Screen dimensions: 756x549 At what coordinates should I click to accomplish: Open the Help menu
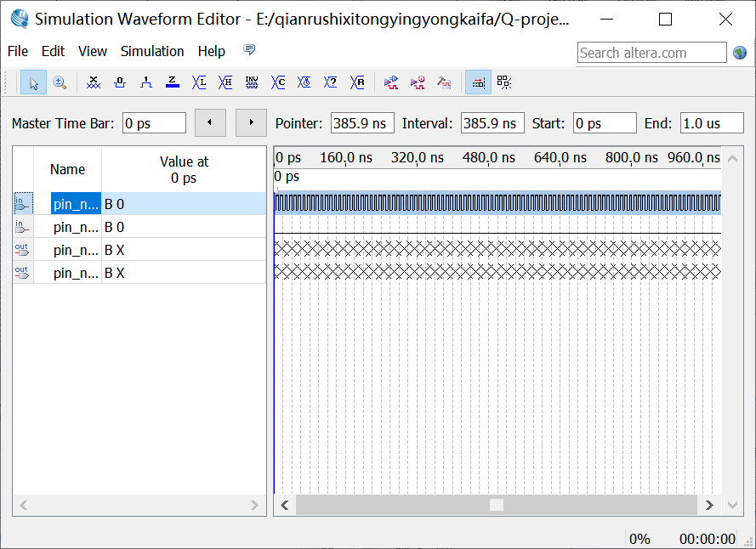[x=211, y=51]
